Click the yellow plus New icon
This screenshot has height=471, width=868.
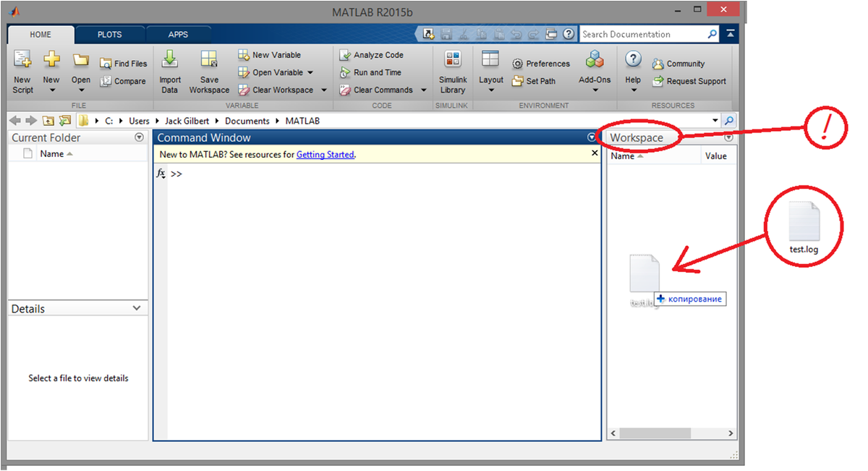pos(51,59)
